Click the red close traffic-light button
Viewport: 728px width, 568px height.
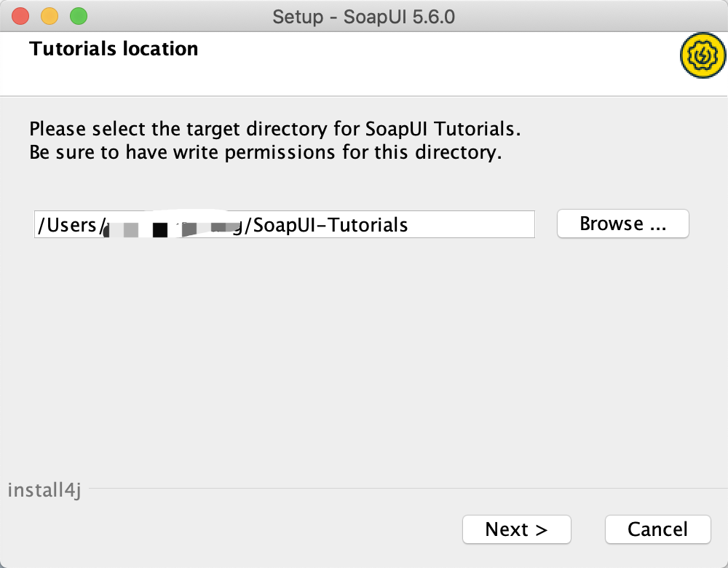pyautogui.click(x=20, y=14)
